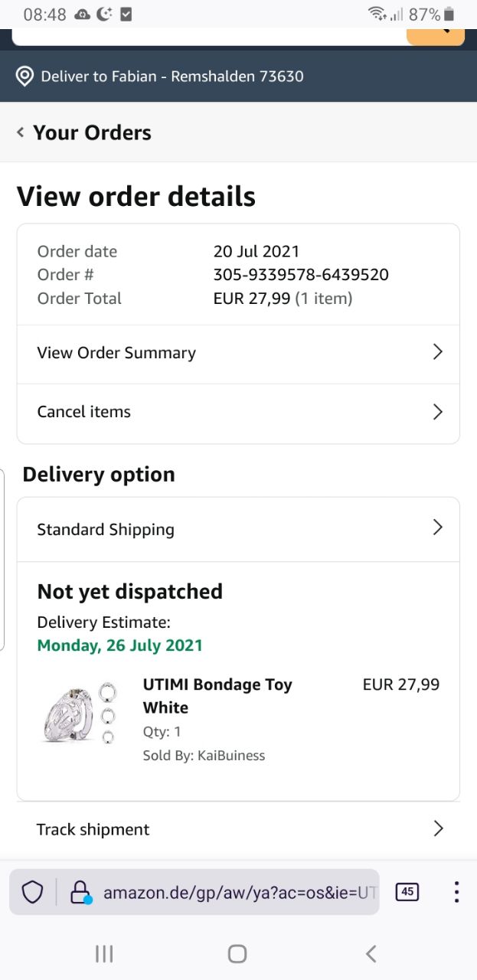Tap Deliver to Fabian address link
The image size is (477, 980).
tap(172, 77)
